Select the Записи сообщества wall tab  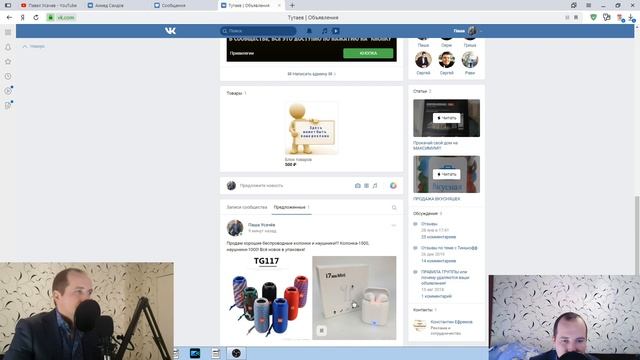(247, 207)
